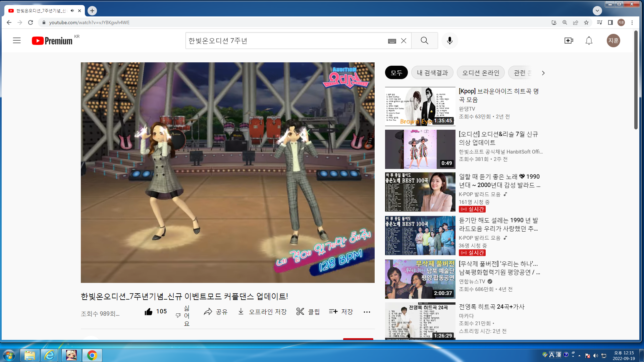Reload the page in Chrome
Image resolution: width=644 pixels, height=362 pixels.
[31, 22]
